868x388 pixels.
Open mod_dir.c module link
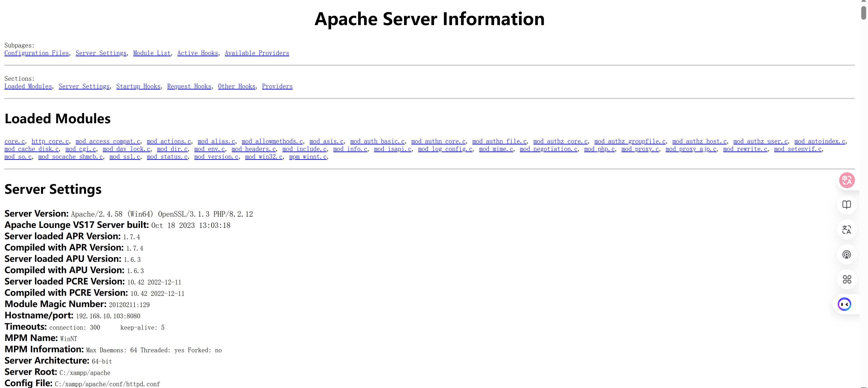tap(172, 149)
